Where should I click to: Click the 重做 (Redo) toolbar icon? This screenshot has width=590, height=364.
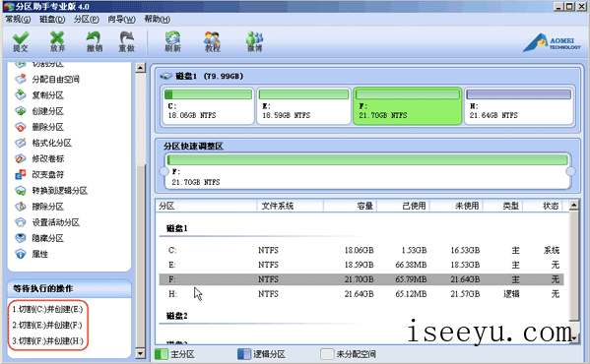(127, 41)
